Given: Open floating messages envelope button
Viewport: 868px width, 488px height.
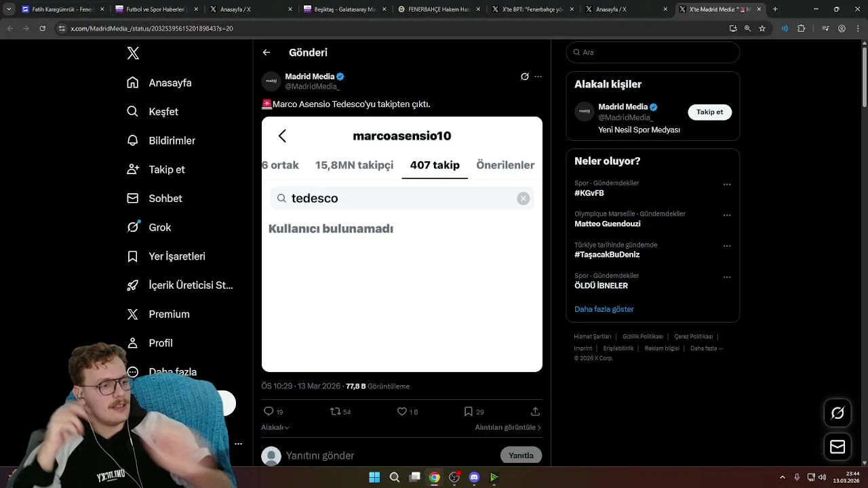Looking at the screenshot, I should click(837, 447).
